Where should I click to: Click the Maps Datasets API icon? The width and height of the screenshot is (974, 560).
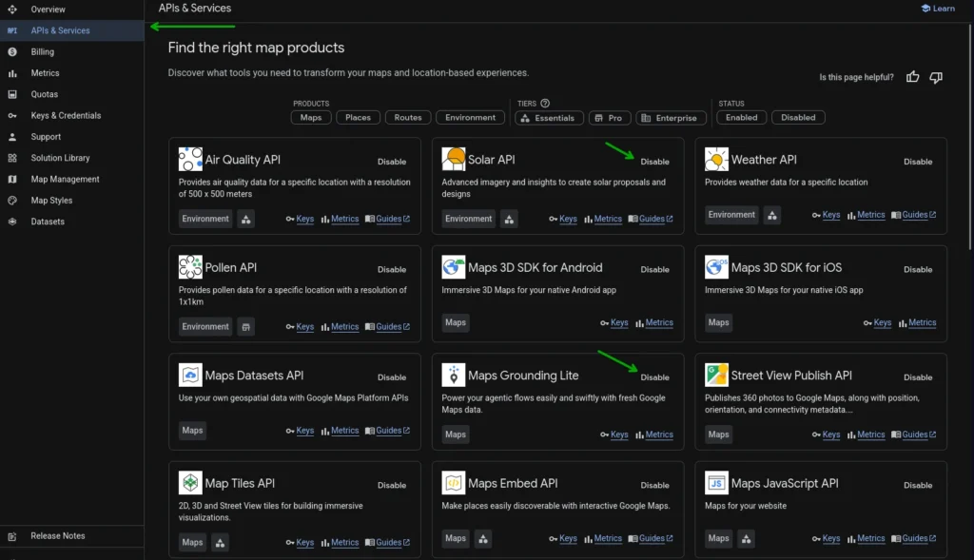point(190,376)
